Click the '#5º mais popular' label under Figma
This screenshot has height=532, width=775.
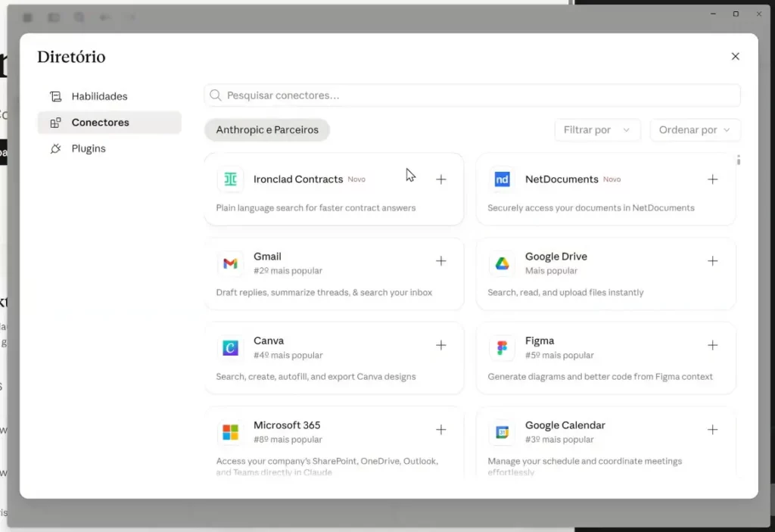click(559, 355)
